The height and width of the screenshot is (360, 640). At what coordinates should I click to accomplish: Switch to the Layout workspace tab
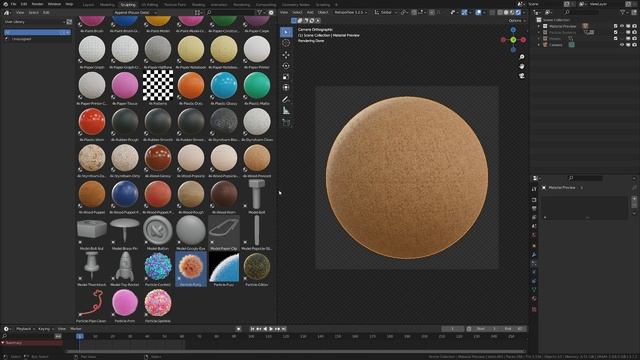click(x=88, y=4)
